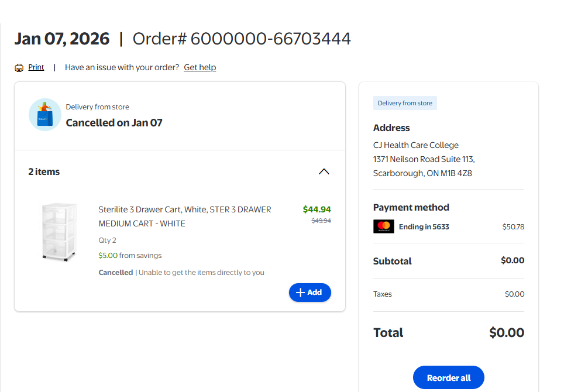Click the card Ending in 5633 text
This screenshot has height=392, width=564.
tap(424, 226)
